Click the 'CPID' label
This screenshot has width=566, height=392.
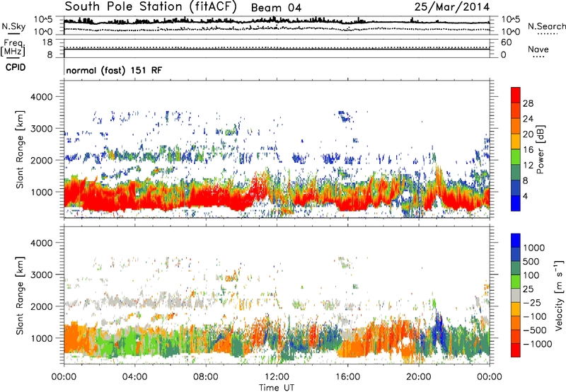[x=16, y=67]
